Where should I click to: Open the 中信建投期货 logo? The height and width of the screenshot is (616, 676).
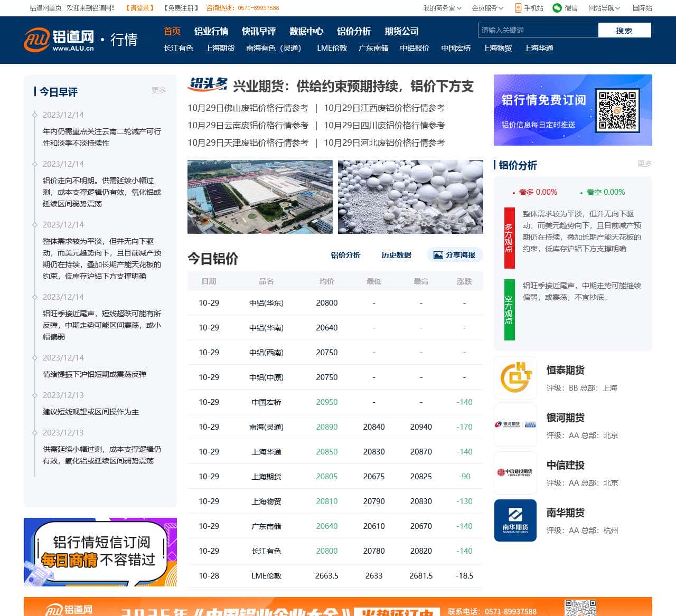(515, 473)
